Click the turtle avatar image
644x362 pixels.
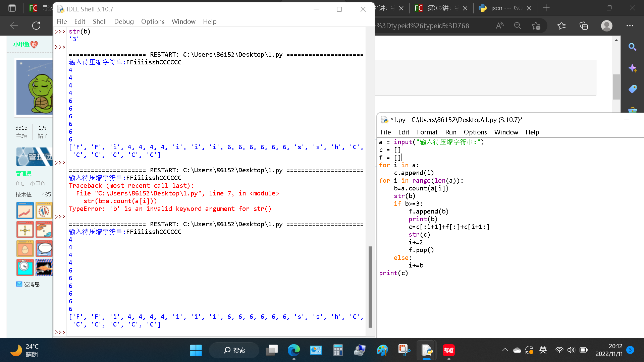pos(35,87)
